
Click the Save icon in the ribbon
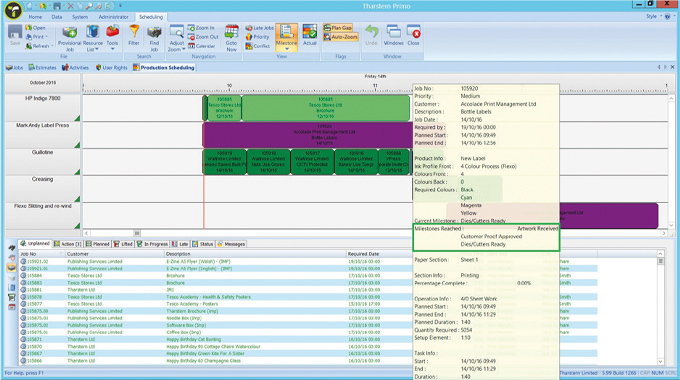[15, 35]
